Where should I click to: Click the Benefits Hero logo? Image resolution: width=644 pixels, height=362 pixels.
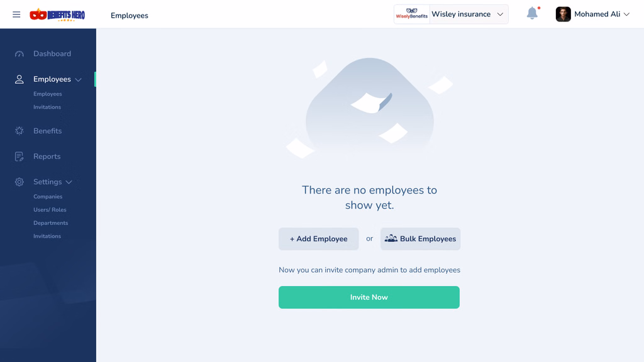tap(57, 14)
